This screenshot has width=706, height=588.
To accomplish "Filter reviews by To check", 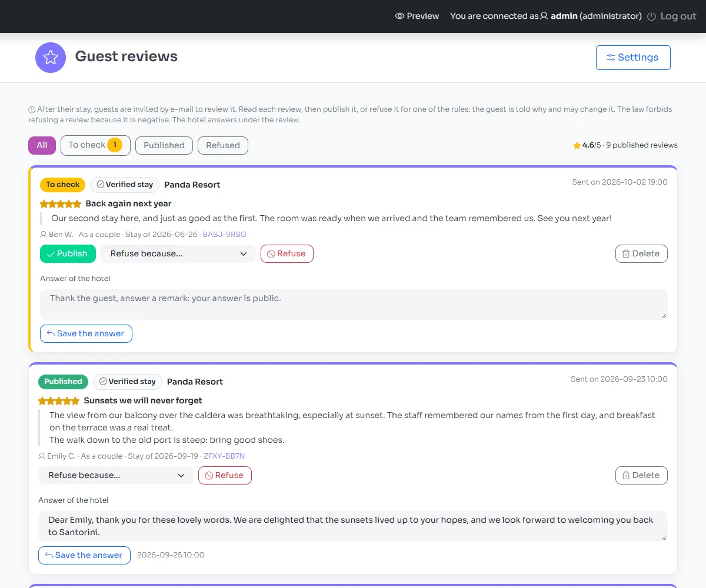I will pyautogui.click(x=95, y=145).
